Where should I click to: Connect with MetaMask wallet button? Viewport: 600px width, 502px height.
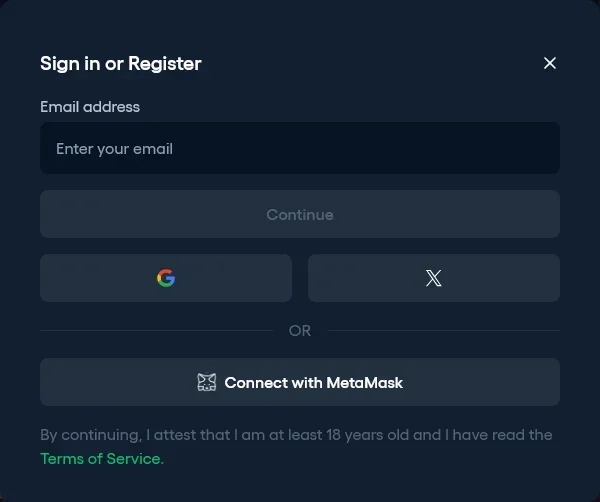click(300, 382)
